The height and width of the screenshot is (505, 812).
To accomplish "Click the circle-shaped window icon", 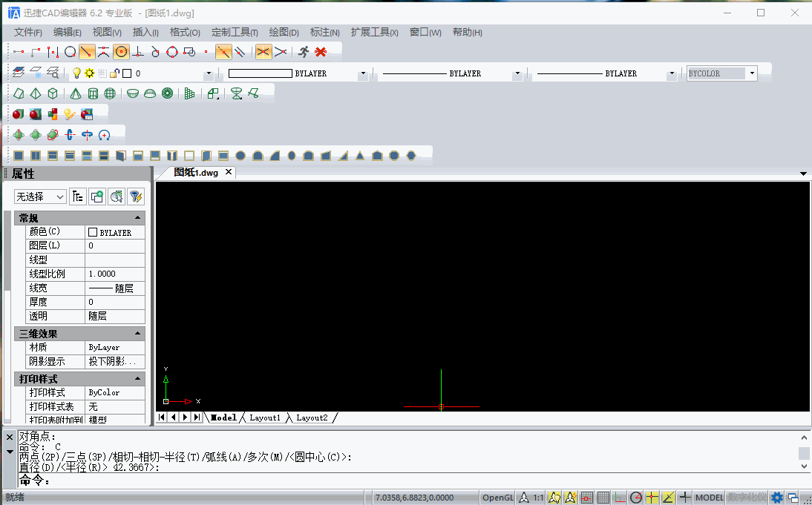I will tap(240, 155).
